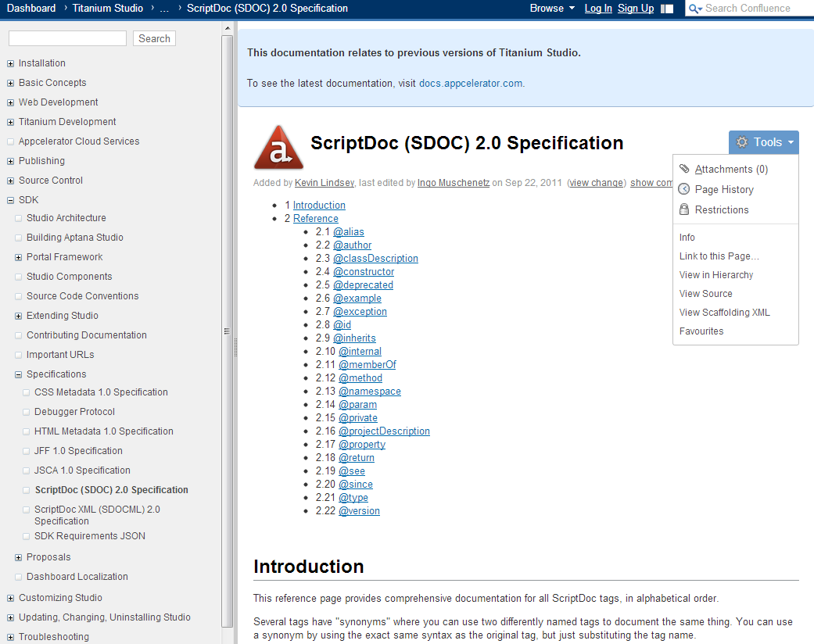The height and width of the screenshot is (644, 814).
Task: Click the sidebar splitter handle
Action: coord(235,347)
